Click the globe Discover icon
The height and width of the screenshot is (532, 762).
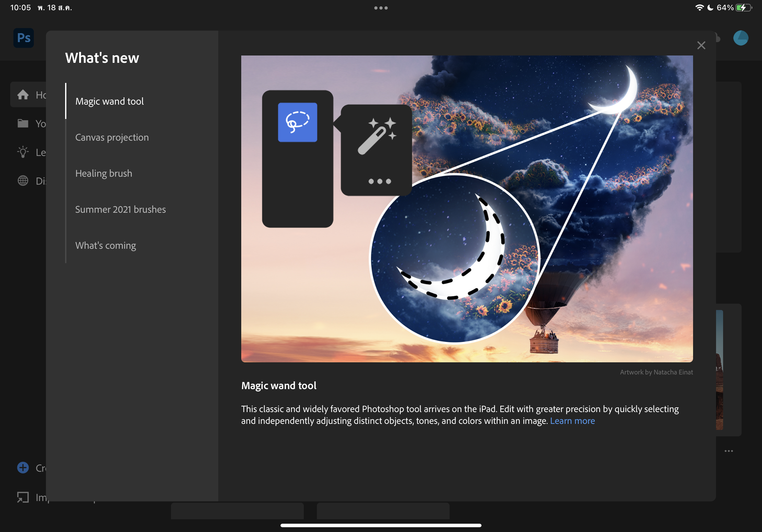point(23,181)
